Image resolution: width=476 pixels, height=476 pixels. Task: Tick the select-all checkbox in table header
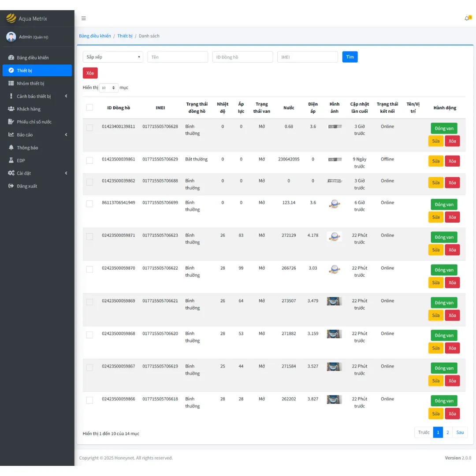tap(89, 108)
